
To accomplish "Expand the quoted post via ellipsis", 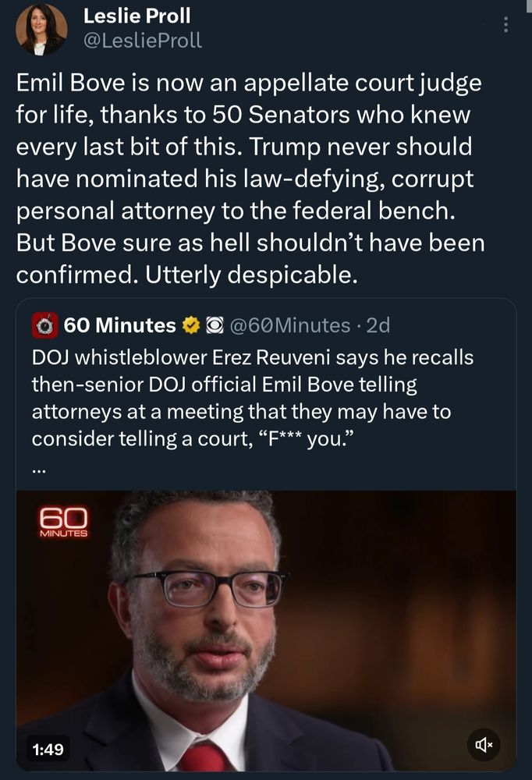I will click(39, 470).
